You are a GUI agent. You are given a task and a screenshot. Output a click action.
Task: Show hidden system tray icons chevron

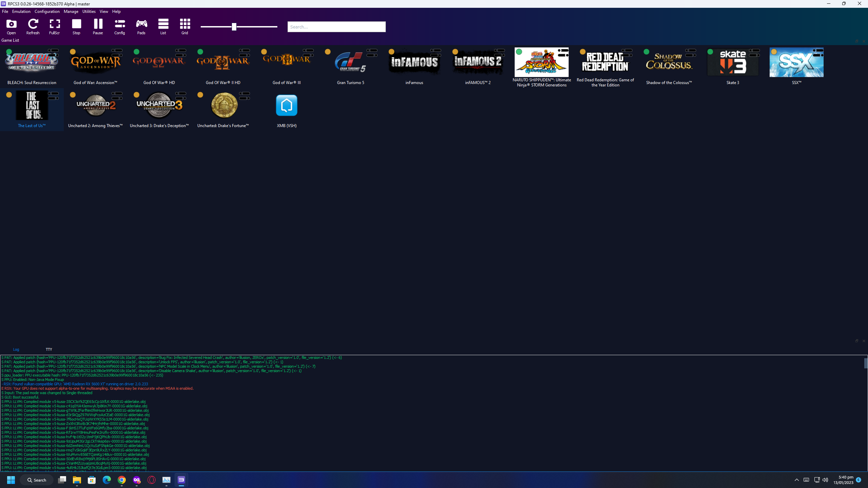click(x=797, y=480)
